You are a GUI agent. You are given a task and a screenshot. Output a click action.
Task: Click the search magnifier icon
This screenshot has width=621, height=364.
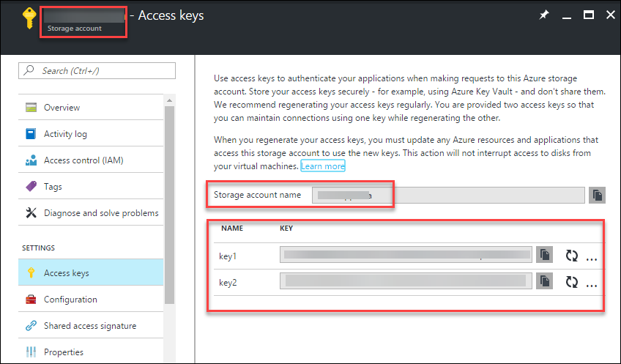(x=29, y=70)
